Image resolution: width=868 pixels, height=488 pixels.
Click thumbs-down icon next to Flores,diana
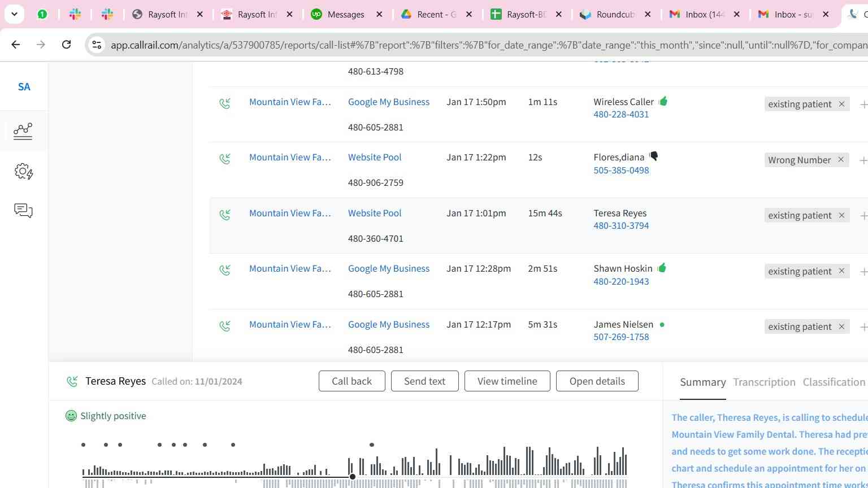tap(654, 156)
